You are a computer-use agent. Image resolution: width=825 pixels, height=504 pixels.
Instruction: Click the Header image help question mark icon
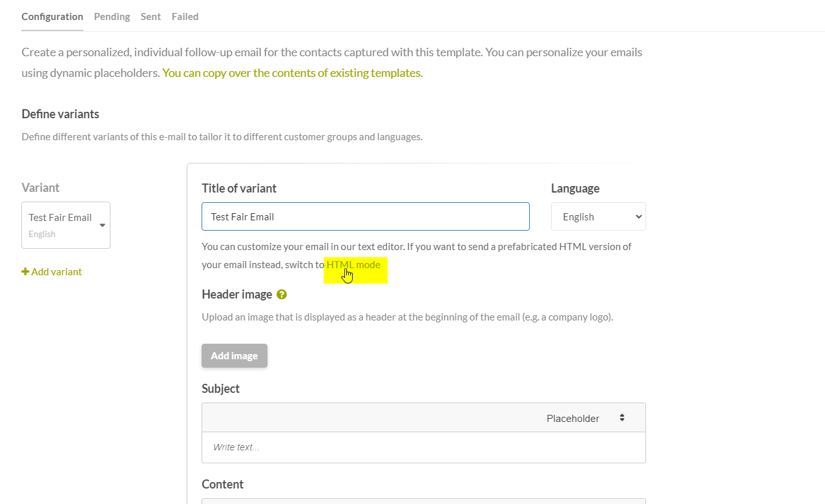point(282,295)
